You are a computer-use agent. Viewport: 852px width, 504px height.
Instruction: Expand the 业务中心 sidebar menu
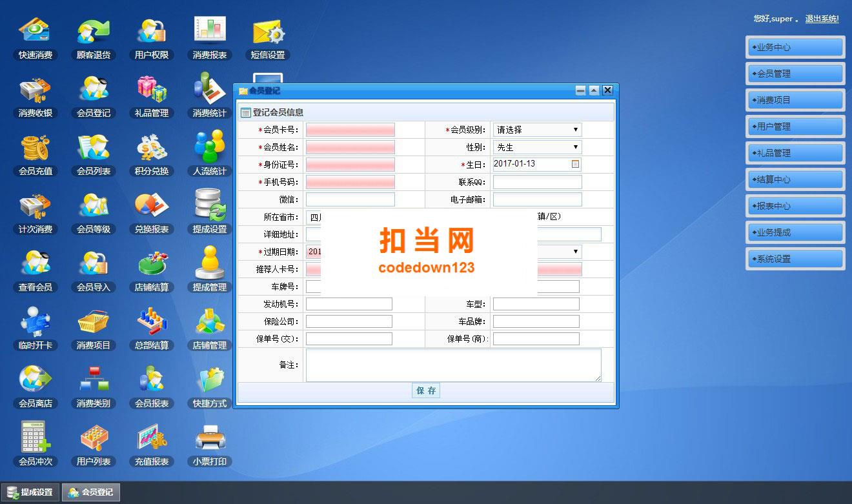tap(795, 47)
